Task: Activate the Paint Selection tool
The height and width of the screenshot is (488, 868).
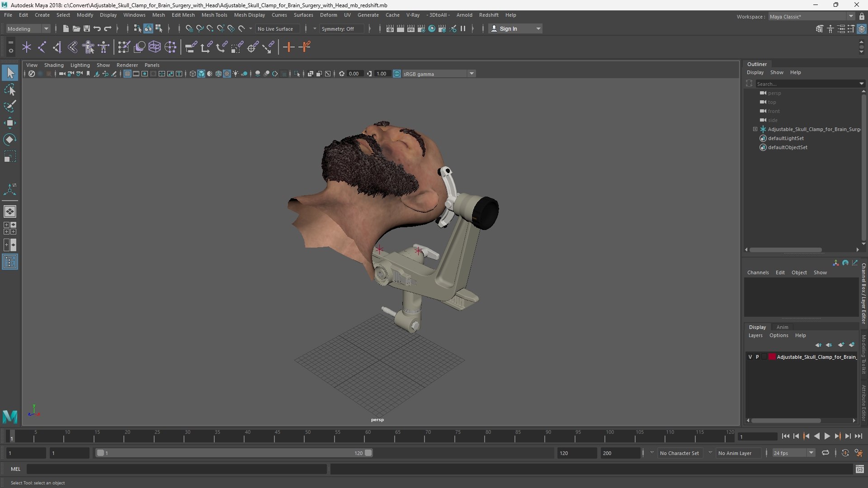Action: 10,106
